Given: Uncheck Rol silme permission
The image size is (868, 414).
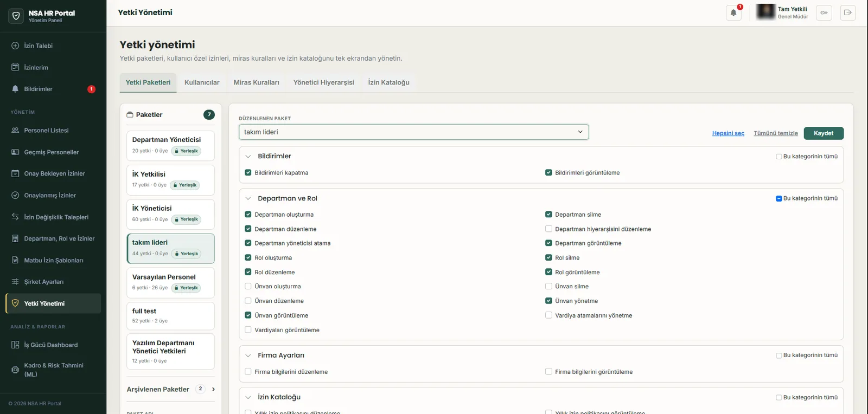Looking at the screenshot, I should click(x=548, y=257).
